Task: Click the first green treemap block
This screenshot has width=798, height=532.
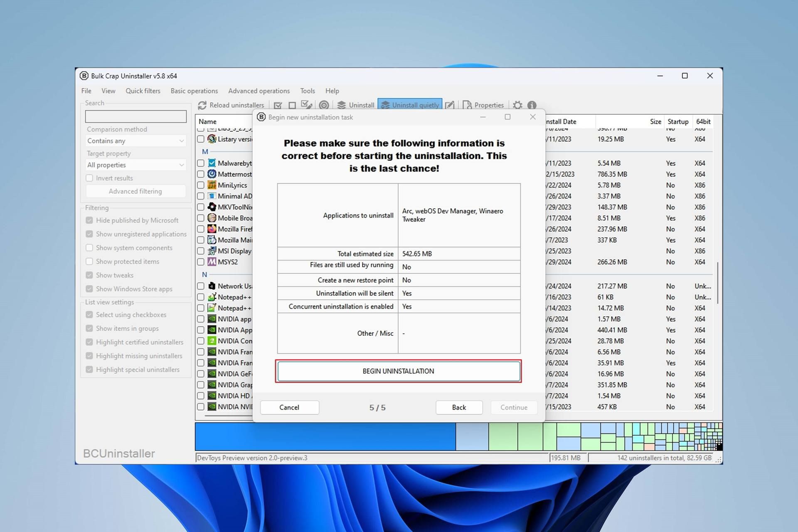Action: pyautogui.click(x=503, y=436)
